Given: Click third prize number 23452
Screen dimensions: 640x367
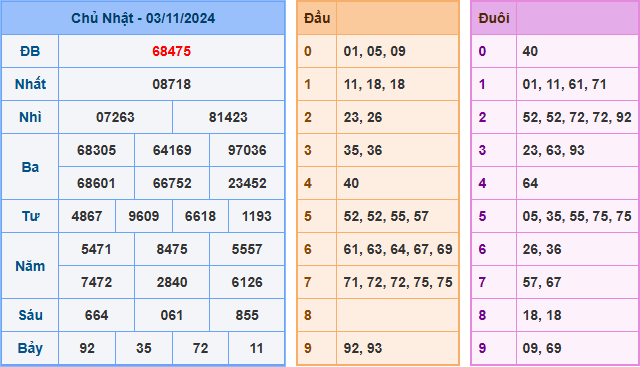Looking at the screenshot, I should tap(247, 183).
